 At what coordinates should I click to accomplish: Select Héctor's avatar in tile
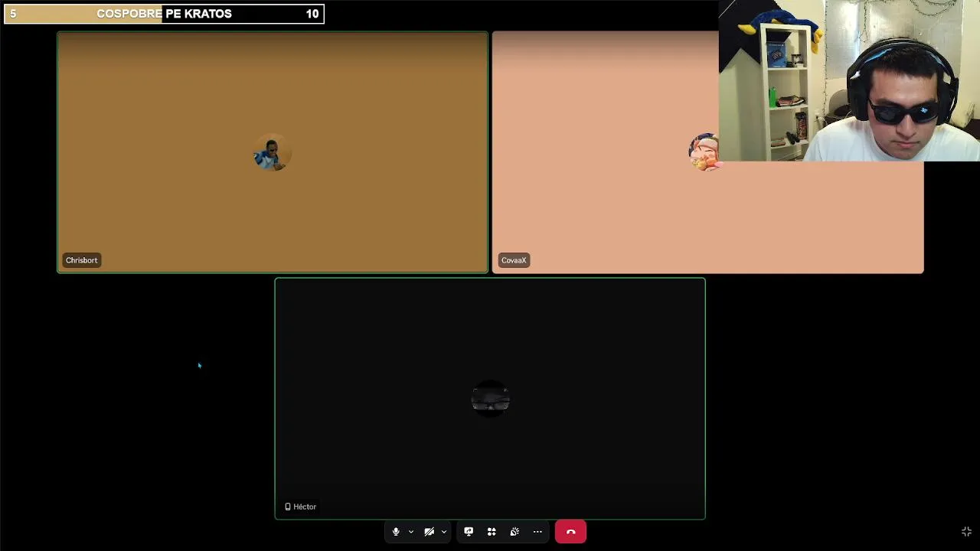[490, 399]
